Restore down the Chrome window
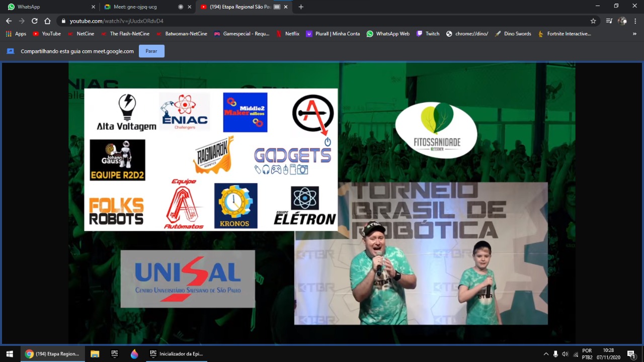The height and width of the screenshot is (362, 644). [x=616, y=6]
